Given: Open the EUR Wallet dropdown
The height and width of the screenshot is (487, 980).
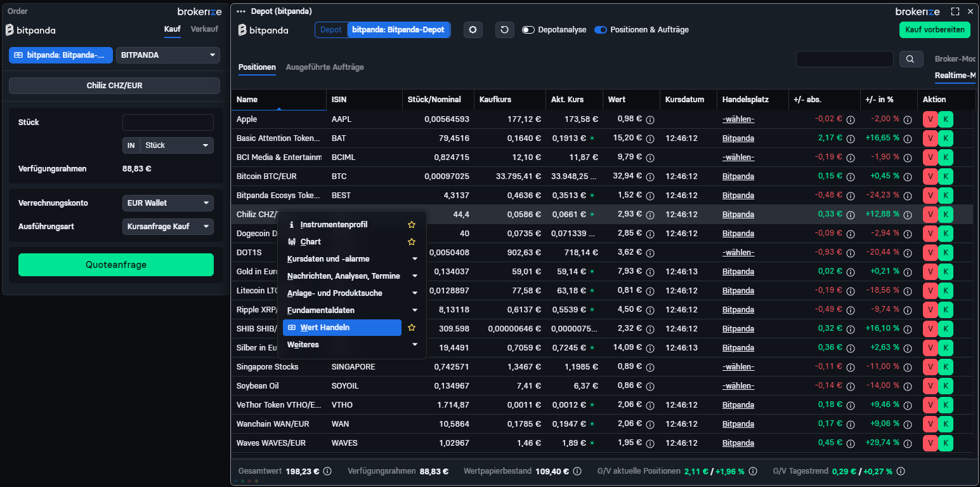Looking at the screenshot, I should click(168, 203).
